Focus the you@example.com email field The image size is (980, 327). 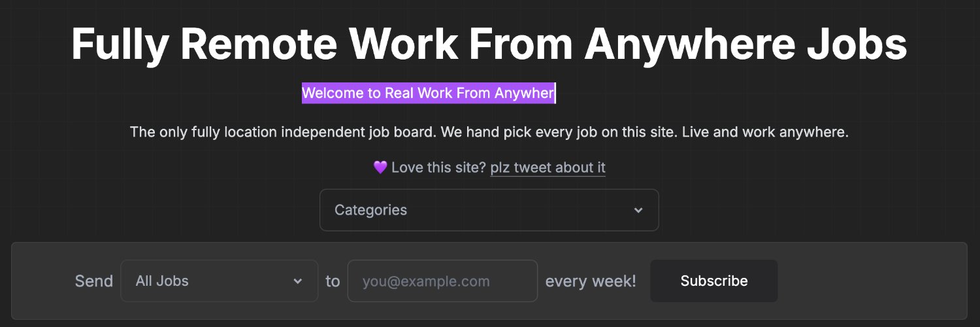click(x=442, y=281)
